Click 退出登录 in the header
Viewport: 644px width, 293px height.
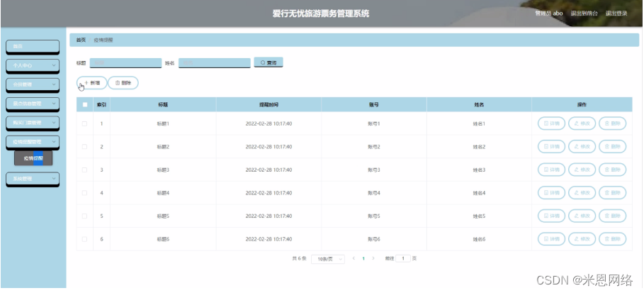click(616, 13)
